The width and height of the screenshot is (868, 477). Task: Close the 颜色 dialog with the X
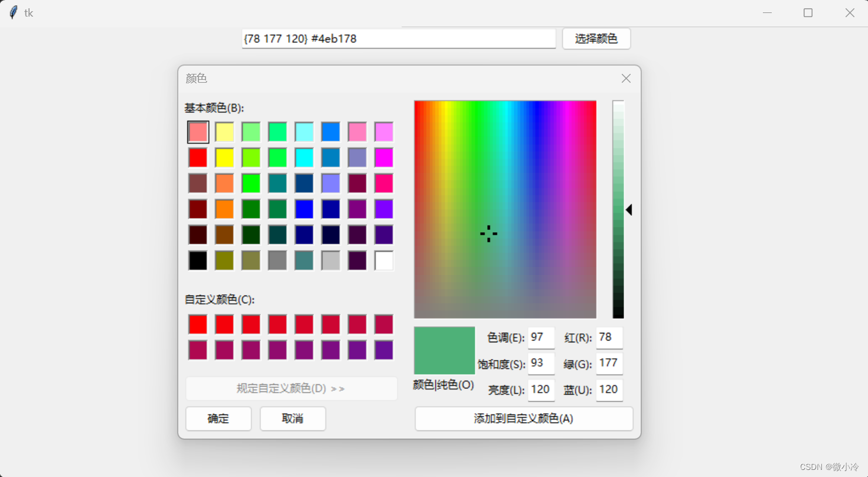626,79
